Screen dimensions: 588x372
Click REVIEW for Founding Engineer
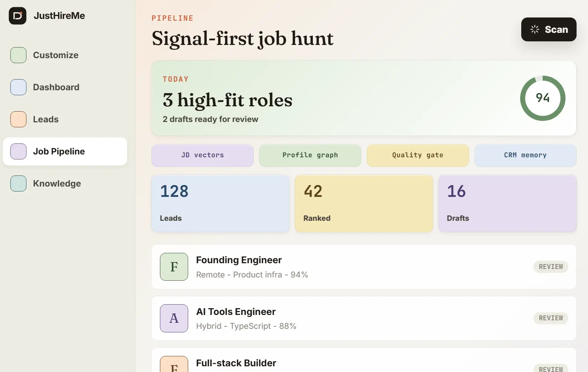(x=551, y=267)
